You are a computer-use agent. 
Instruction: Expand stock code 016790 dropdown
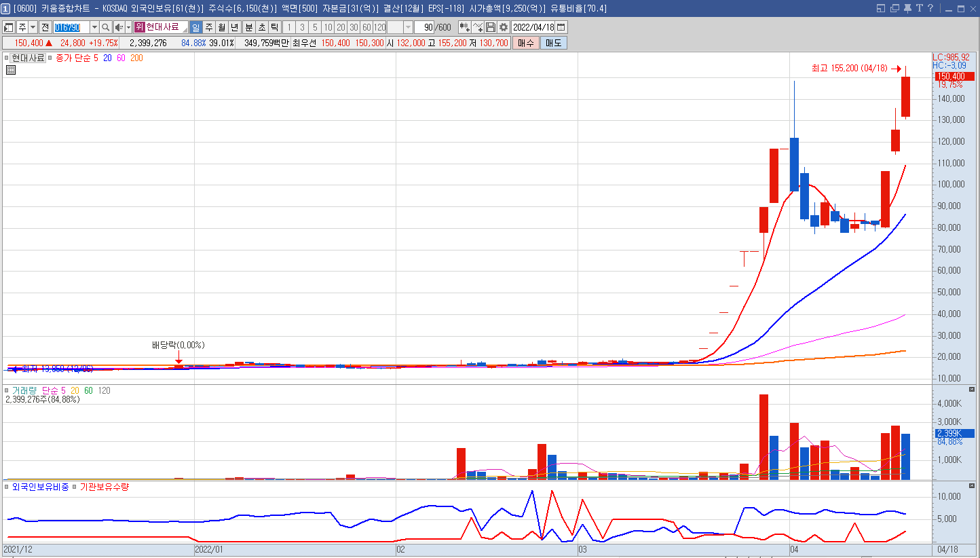[x=94, y=27]
